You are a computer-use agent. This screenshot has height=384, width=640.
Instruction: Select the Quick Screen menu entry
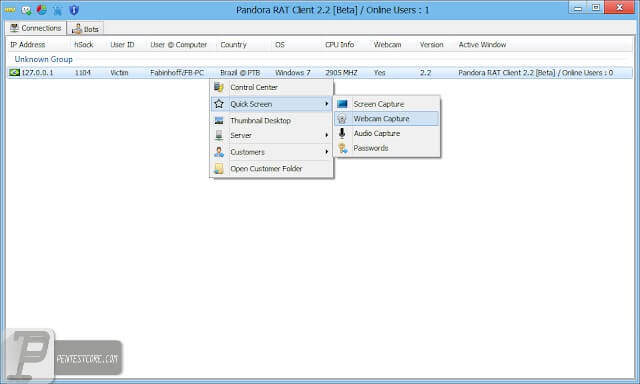(272, 104)
